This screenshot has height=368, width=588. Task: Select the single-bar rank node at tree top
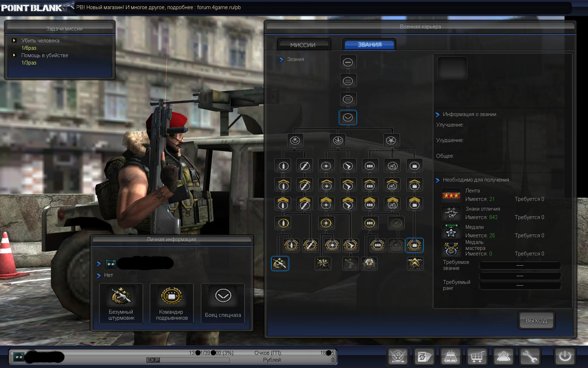tap(348, 62)
